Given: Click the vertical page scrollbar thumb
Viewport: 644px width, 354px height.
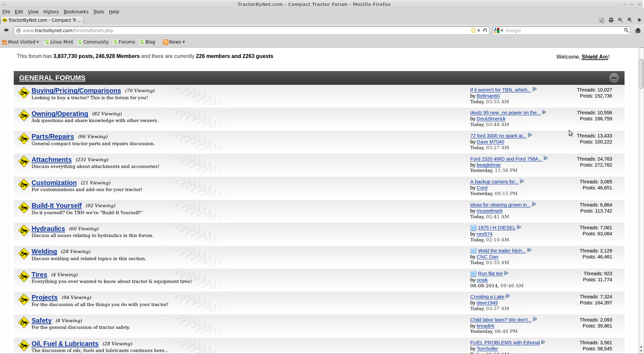Looking at the screenshot, I should click(x=641, y=74).
